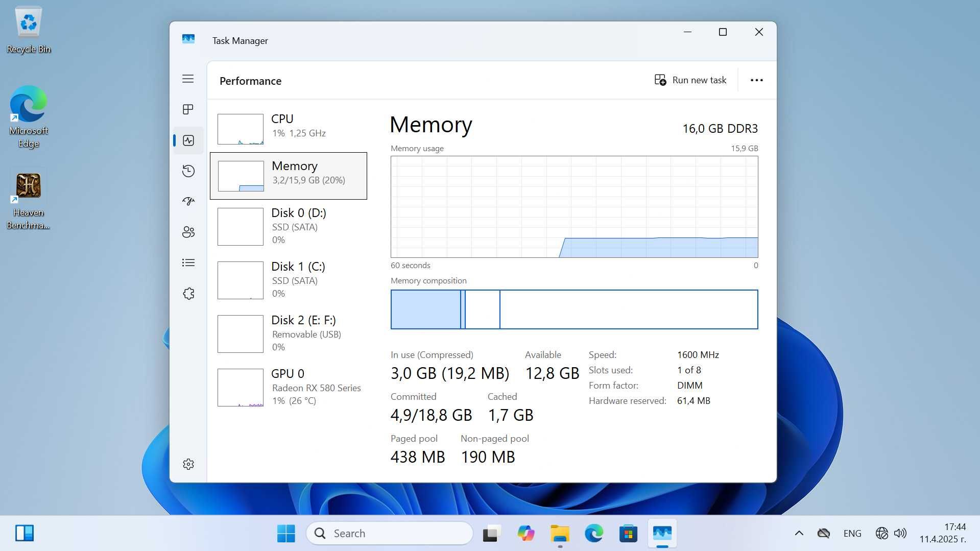The height and width of the screenshot is (551, 980).
Task: Open the Windows Start button
Action: 286,533
